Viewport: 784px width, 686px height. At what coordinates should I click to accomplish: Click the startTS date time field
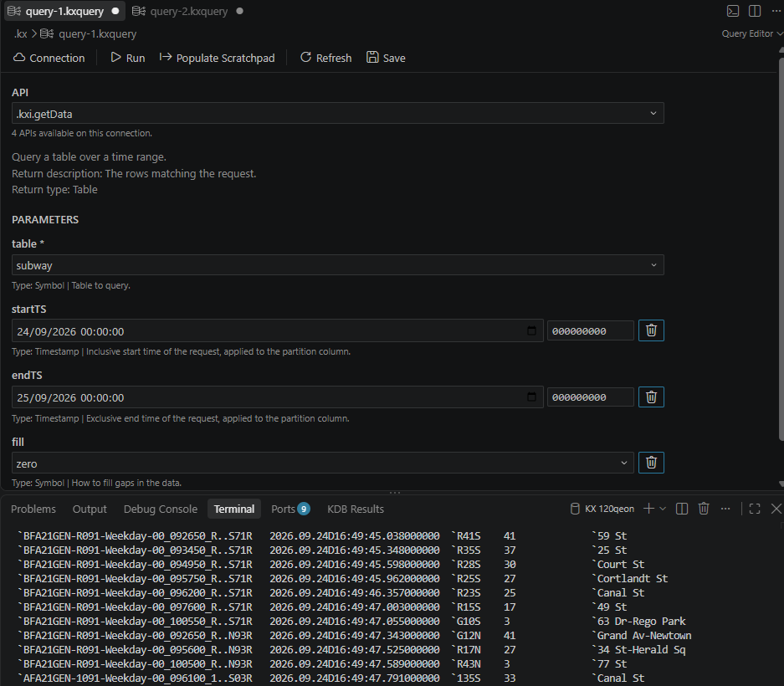click(x=278, y=331)
